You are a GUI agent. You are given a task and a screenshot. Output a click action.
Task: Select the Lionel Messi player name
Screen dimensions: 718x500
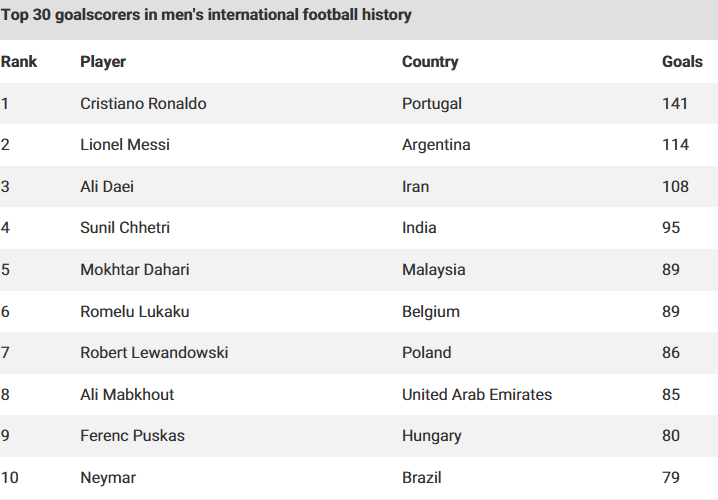[x=125, y=145]
